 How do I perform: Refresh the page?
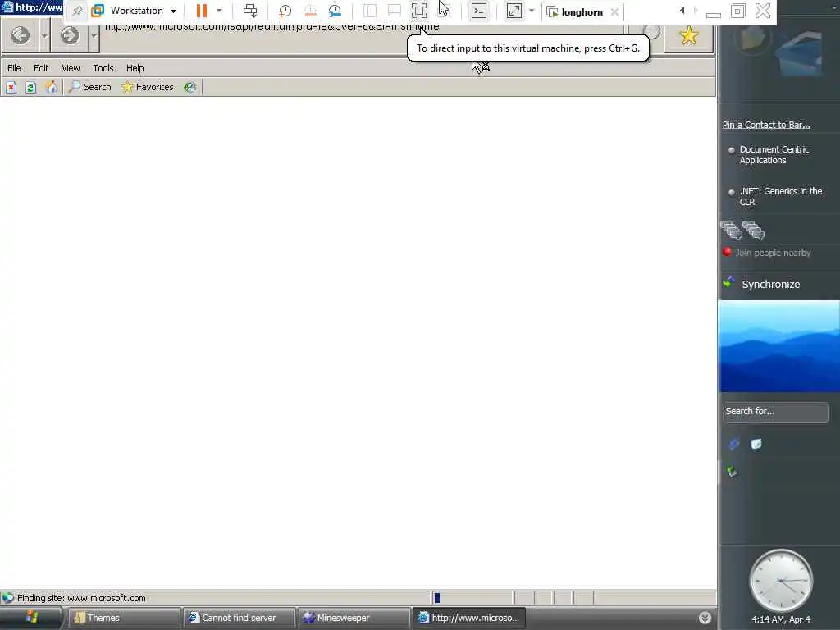pyautogui.click(x=30, y=87)
